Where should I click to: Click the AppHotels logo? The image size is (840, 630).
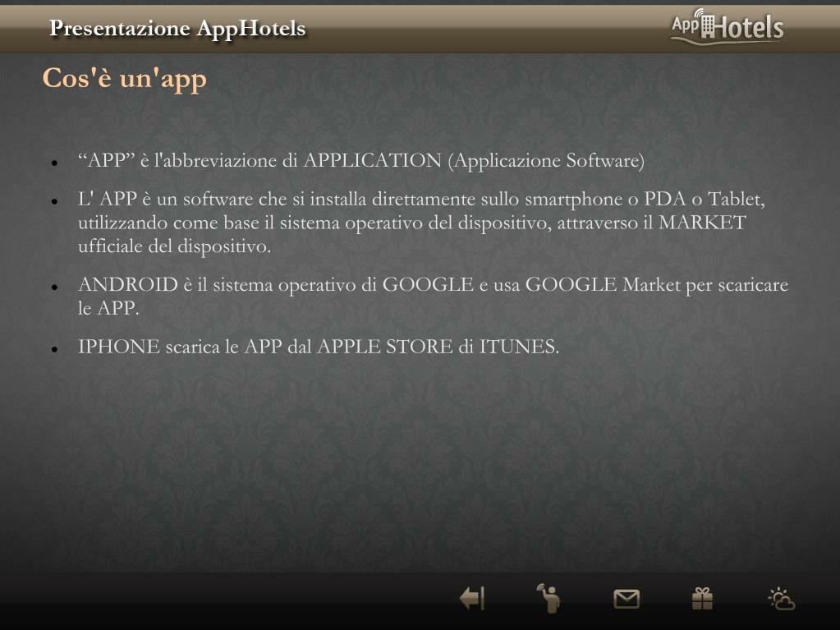[x=728, y=26]
